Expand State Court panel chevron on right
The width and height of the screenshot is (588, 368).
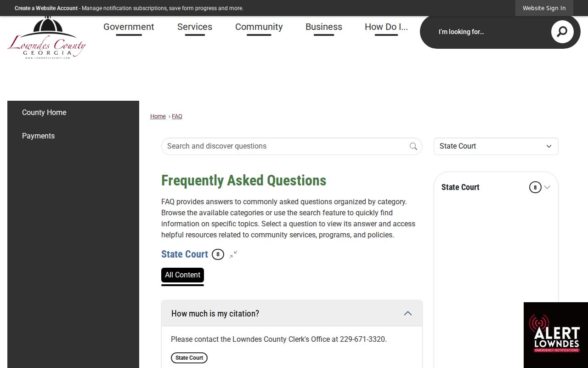click(x=547, y=187)
